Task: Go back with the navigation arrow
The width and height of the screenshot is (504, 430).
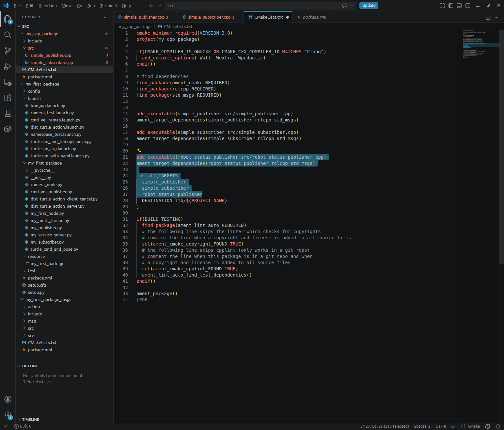Action: click(151, 6)
